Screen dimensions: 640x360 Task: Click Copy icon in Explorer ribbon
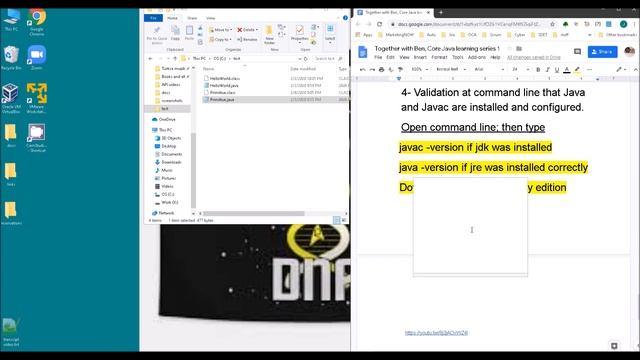(175, 33)
